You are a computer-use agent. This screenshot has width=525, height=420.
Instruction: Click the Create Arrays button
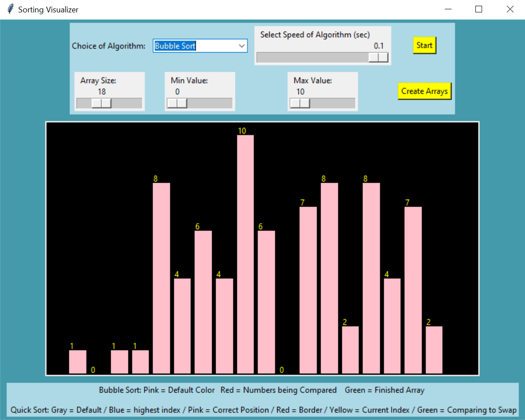click(425, 91)
